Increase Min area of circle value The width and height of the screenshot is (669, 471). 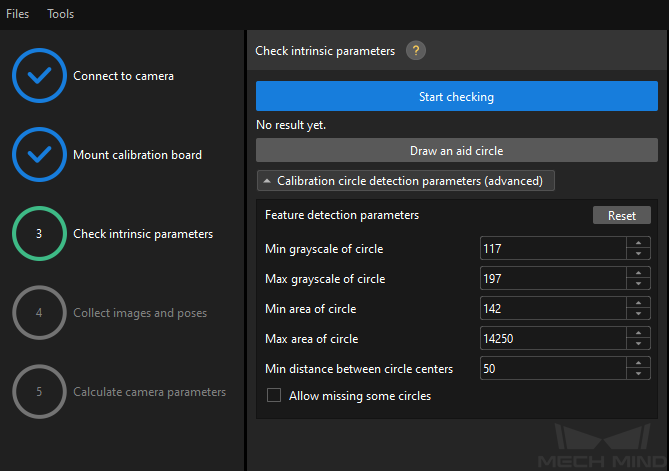click(638, 303)
